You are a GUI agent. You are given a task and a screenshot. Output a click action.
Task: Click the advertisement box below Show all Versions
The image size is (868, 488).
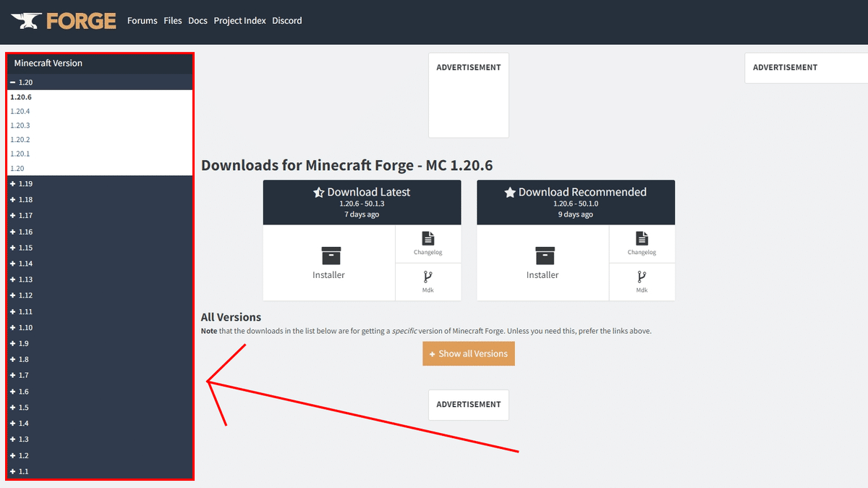point(469,405)
